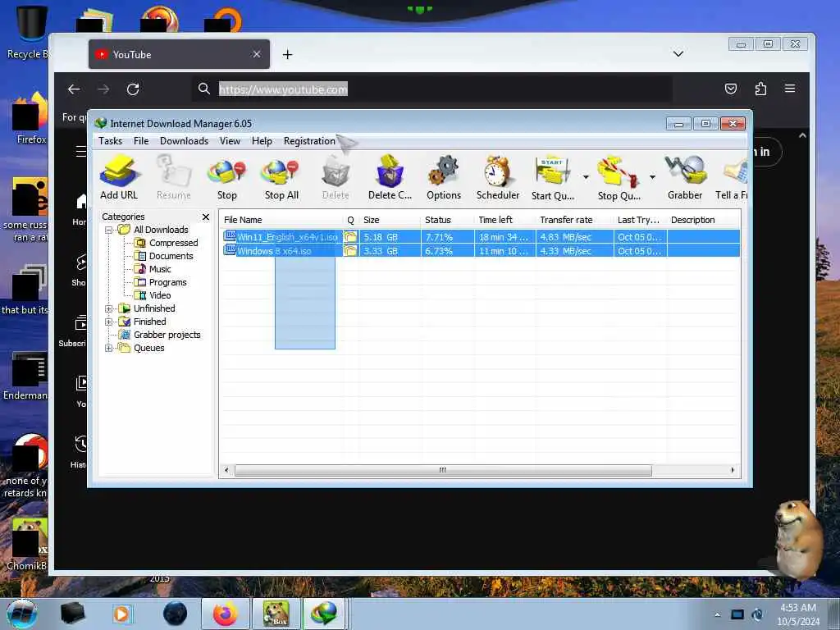This screenshot has width=840, height=630.
Task: Collapse the All Downloads tree node
Action: (x=109, y=230)
